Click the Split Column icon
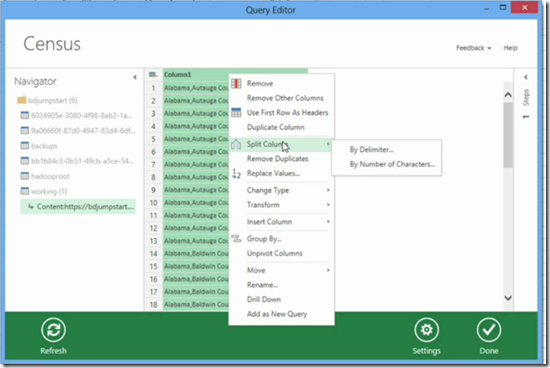The width and height of the screenshot is (550, 368). (236, 144)
